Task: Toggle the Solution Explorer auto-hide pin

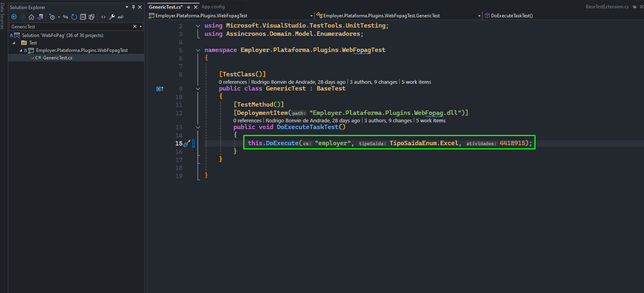Action: click(133, 7)
